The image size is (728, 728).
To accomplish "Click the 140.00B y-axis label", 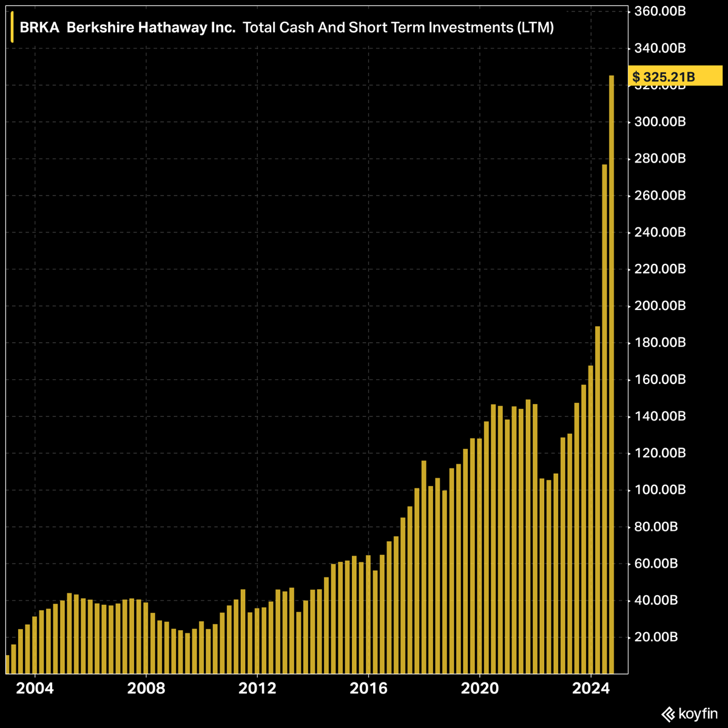I will pos(660,416).
